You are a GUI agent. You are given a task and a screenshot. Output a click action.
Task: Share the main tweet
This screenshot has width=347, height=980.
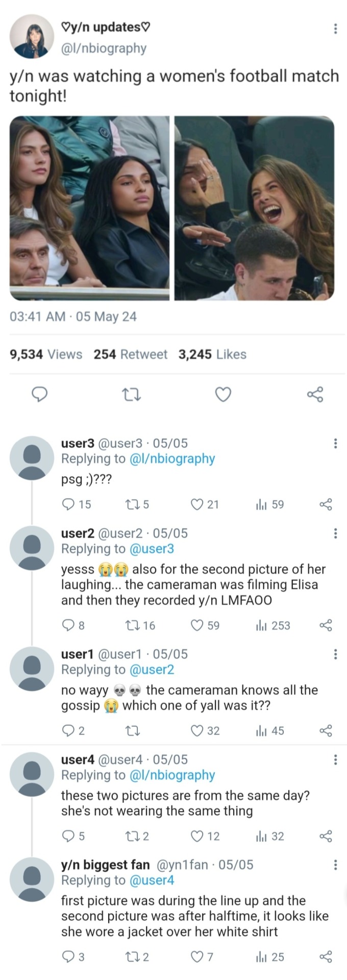[315, 394]
